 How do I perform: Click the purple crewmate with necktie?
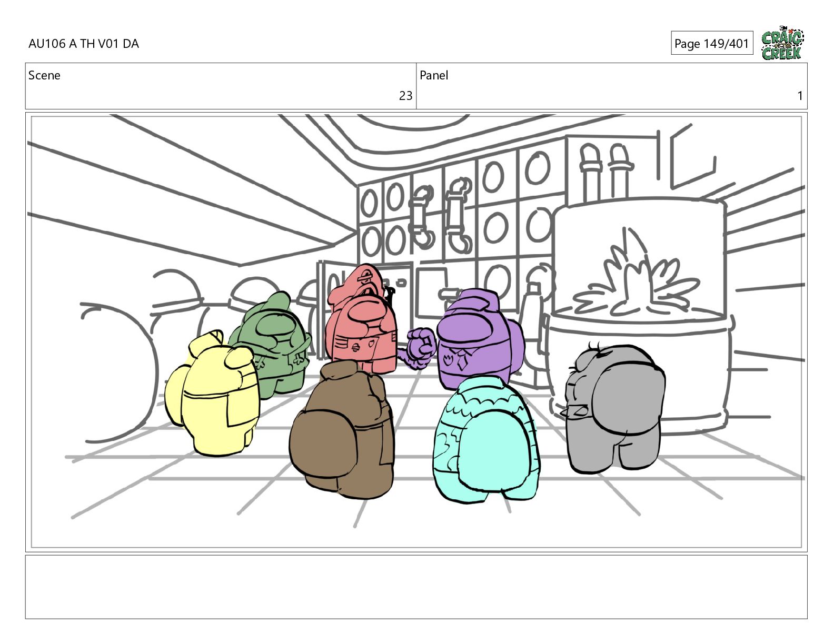pos(474,339)
